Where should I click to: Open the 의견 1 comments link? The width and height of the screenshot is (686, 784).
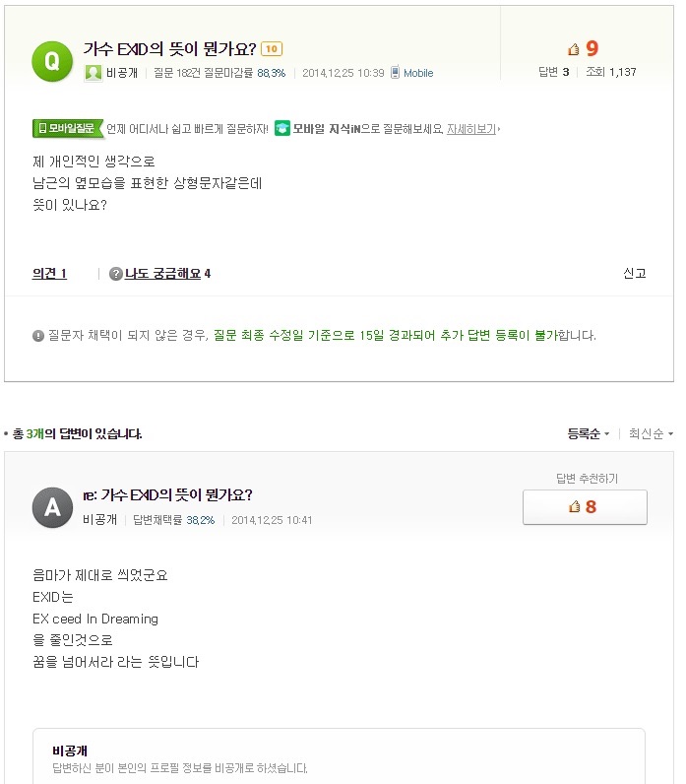pyautogui.click(x=49, y=274)
